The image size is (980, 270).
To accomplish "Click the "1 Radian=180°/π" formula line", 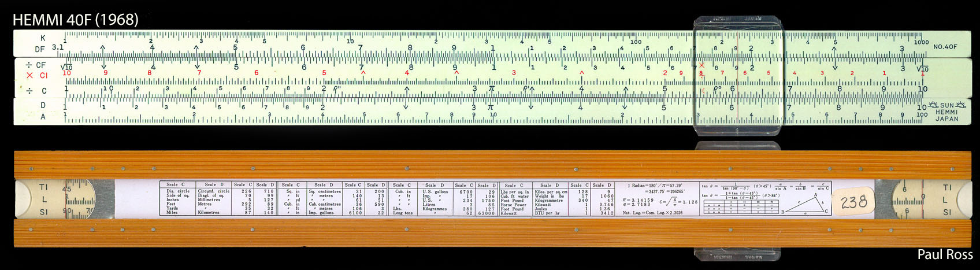I will coord(655,186).
